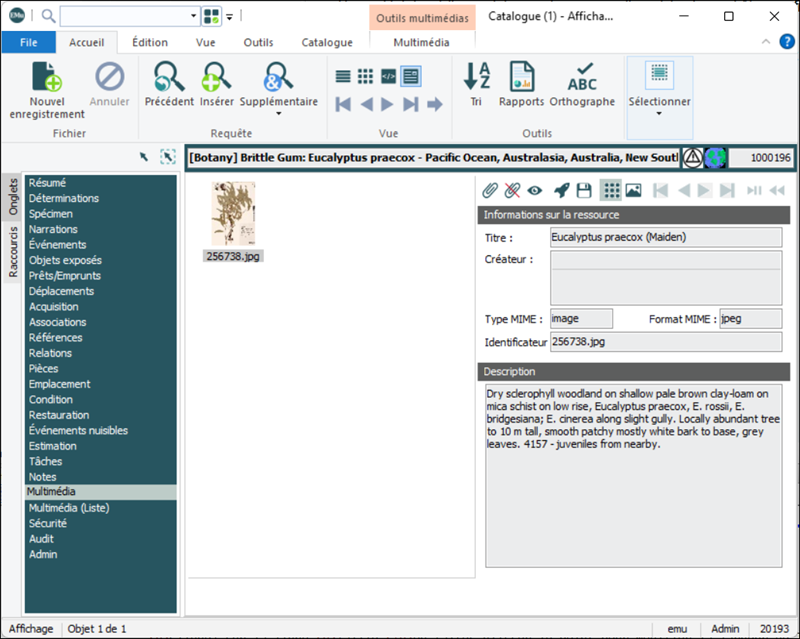The width and height of the screenshot is (800, 639).
Task: Click the warning triangle icon beside the record summary
Action: pyautogui.click(x=692, y=158)
